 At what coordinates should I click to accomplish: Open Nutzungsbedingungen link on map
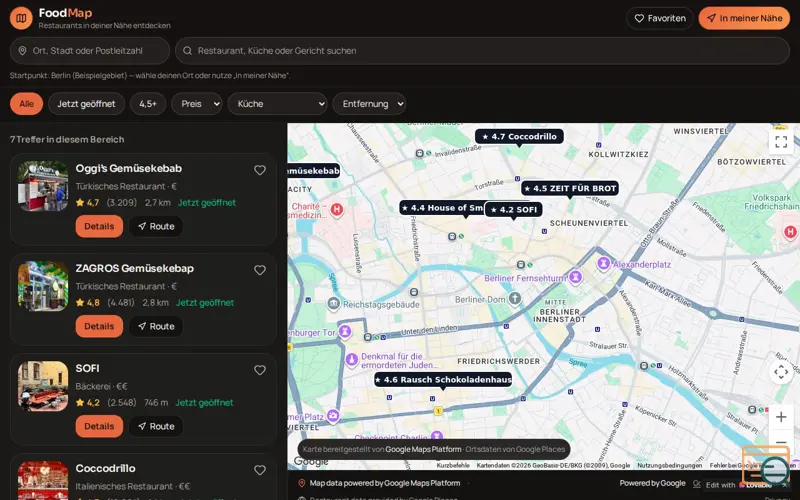point(669,465)
